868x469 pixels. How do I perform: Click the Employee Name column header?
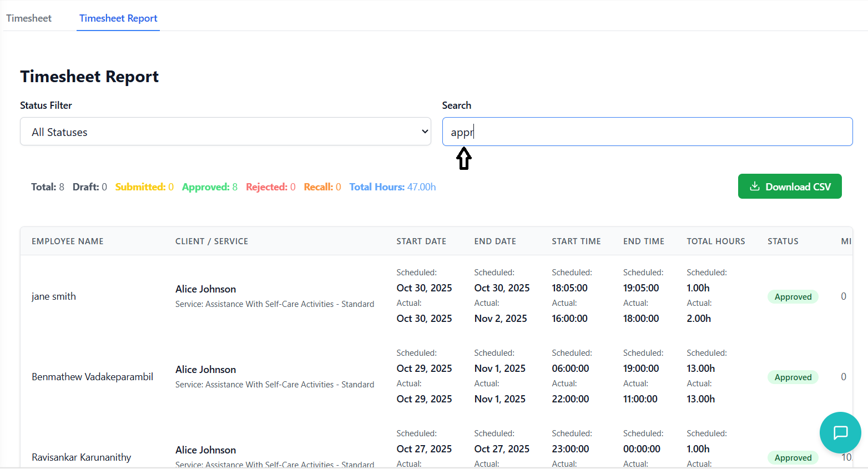point(68,241)
